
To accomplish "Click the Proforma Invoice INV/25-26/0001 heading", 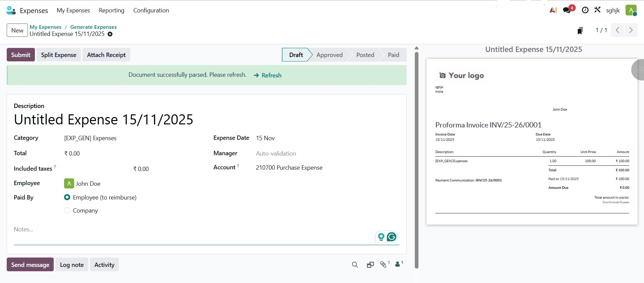I will click(488, 125).
